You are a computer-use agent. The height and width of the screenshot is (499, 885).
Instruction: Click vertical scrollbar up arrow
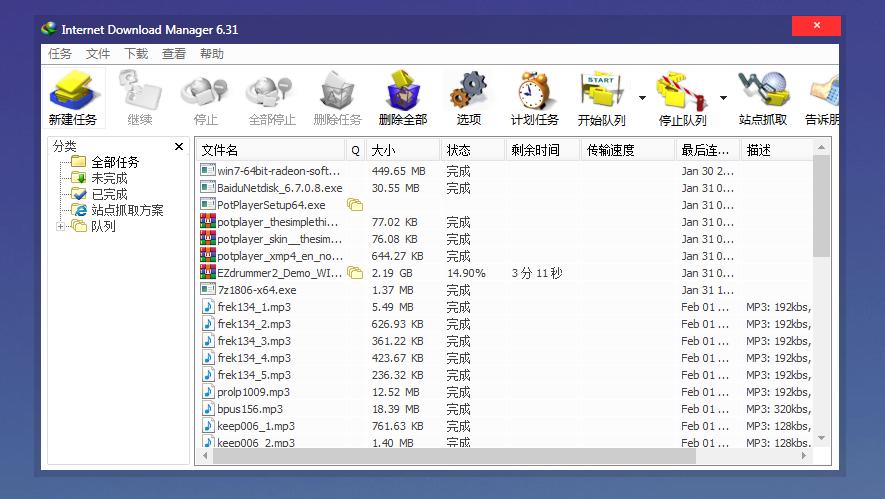(821, 147)
